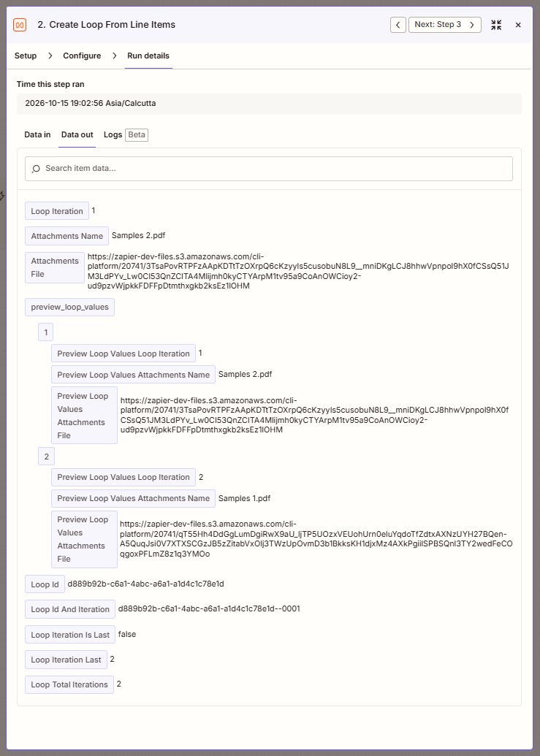The width and height of the screenshot is (540, 756).
Task: Select the Loop Iteration Last label
Action: [x=66, y=660]
